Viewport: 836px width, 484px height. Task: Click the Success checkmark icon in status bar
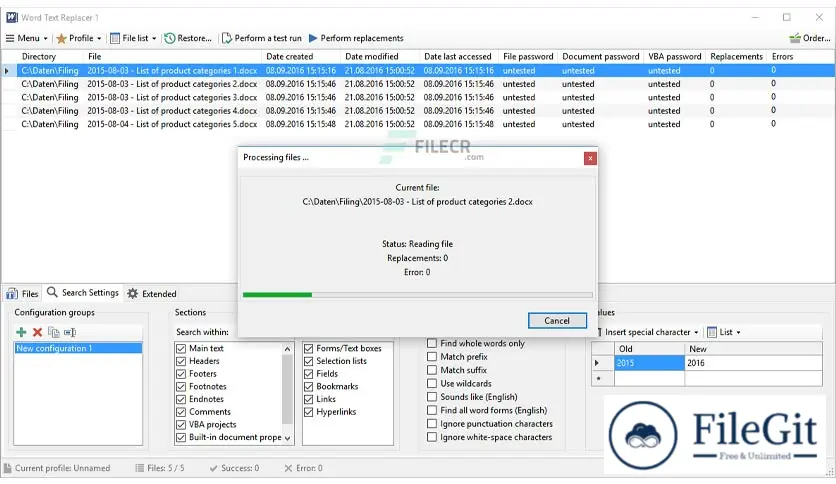coord(213,468)
